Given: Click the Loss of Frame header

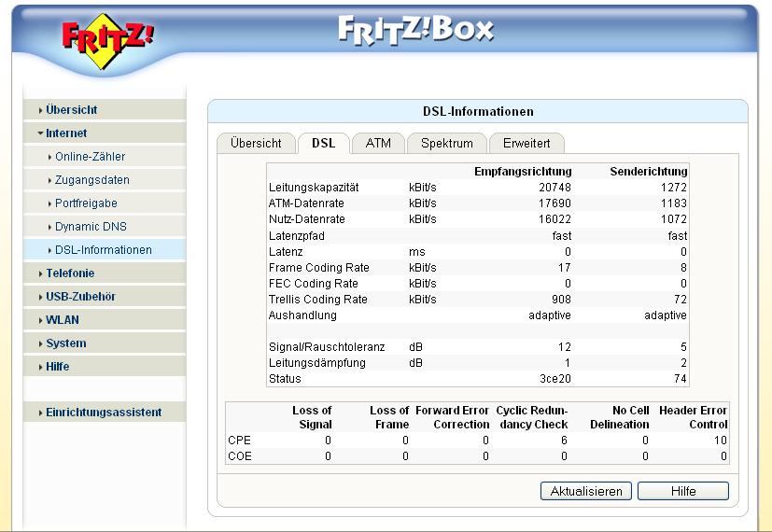Looking at the screenshot, I should pos(389,417).
